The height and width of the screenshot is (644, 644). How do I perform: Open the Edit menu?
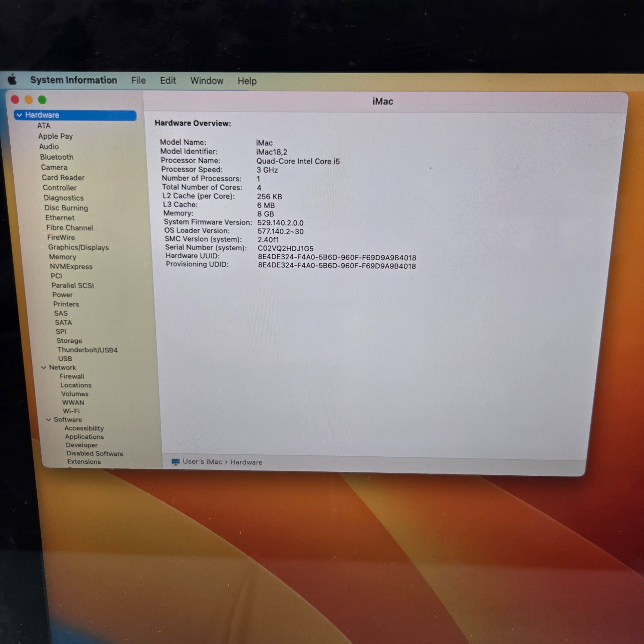coord(168,81)
